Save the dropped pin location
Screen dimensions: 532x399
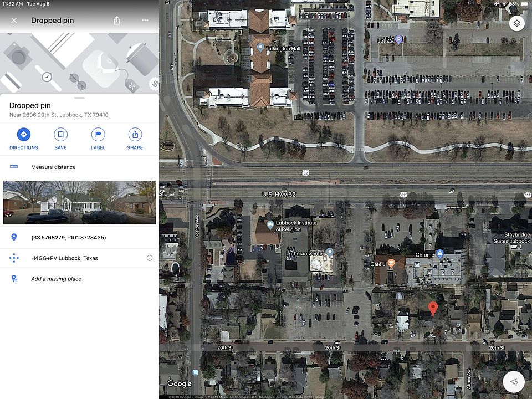pos(60,139)
